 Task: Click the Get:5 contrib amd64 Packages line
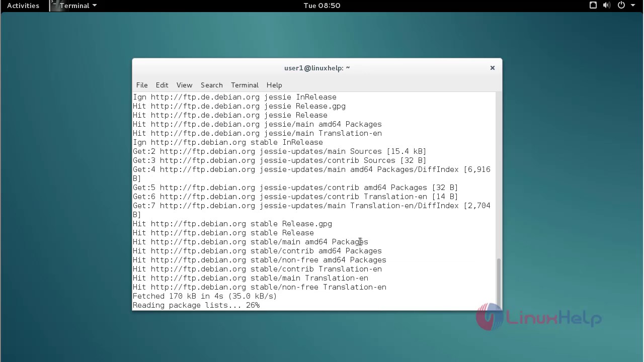[x=295, y=188]
